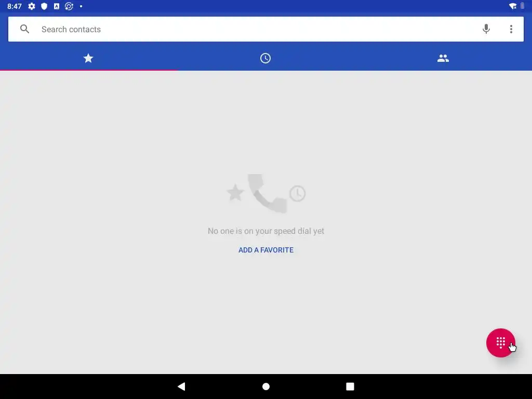The width and height of the screenshot is (532, 399).
Task: Tap the ADD A FAVORITE link
Action: [265, 250]
